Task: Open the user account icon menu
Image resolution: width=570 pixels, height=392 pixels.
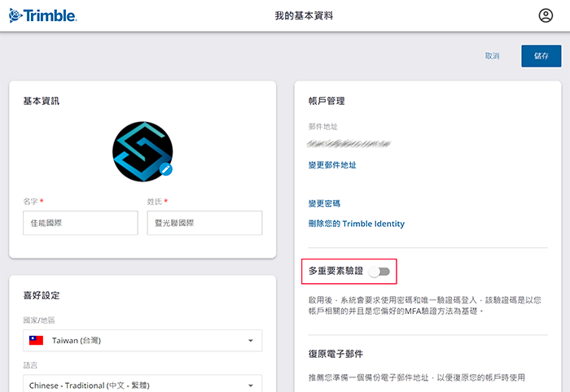Action: point(546,15)
